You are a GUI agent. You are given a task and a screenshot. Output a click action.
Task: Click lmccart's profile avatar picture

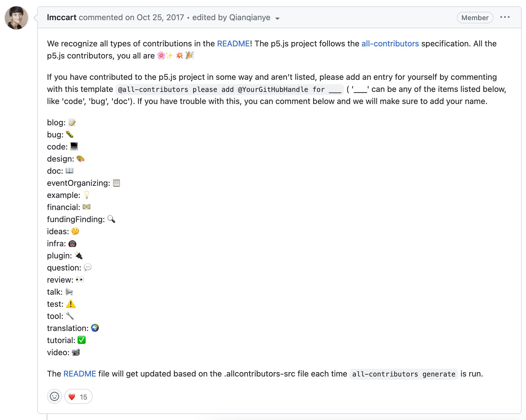click(16, 18)
